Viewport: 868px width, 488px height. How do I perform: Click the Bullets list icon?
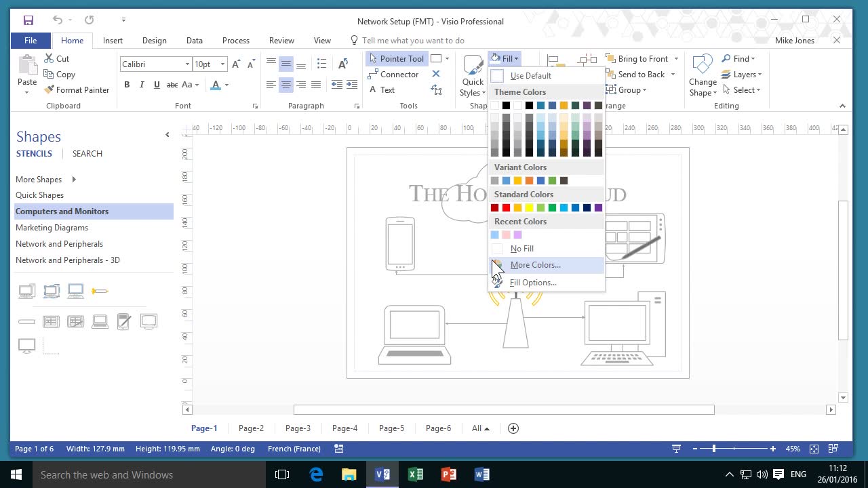point(321,63)
